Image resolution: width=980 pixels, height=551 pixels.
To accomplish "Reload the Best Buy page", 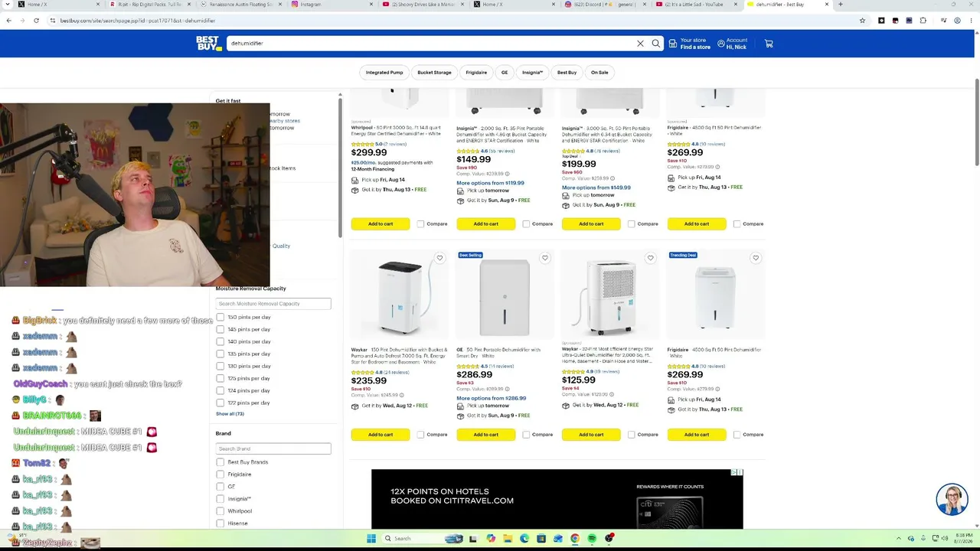I will (36, 21).
